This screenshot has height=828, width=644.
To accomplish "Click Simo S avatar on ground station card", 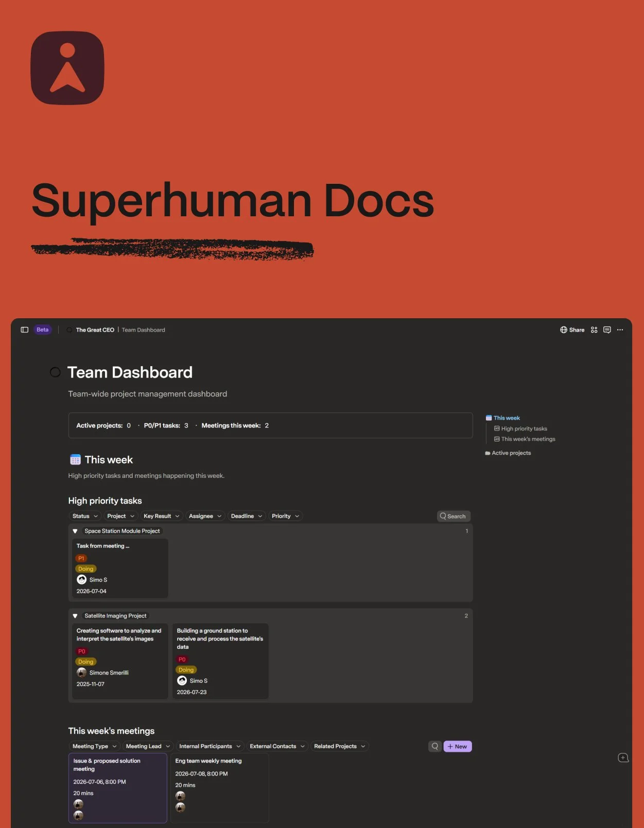I will pos(182,681).
